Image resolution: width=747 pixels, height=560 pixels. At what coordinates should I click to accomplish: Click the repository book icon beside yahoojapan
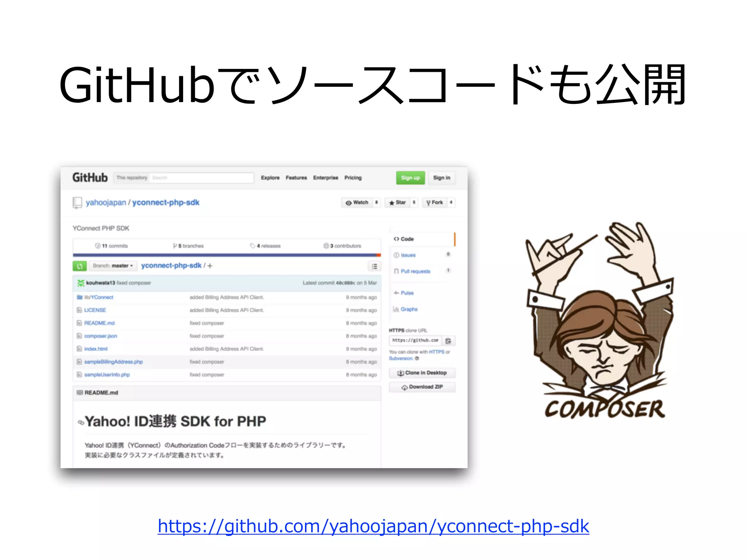click(77, 203)
